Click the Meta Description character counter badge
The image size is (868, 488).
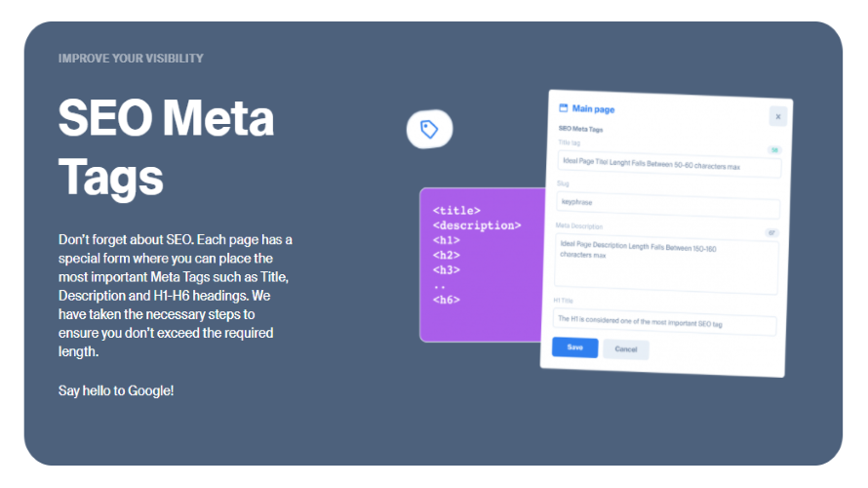[x=770, y=233]
